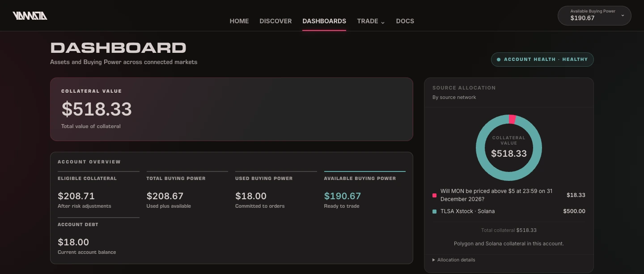
Task: Click 'Current account balance' under Account Debt
Action: (x=87, y=252)
